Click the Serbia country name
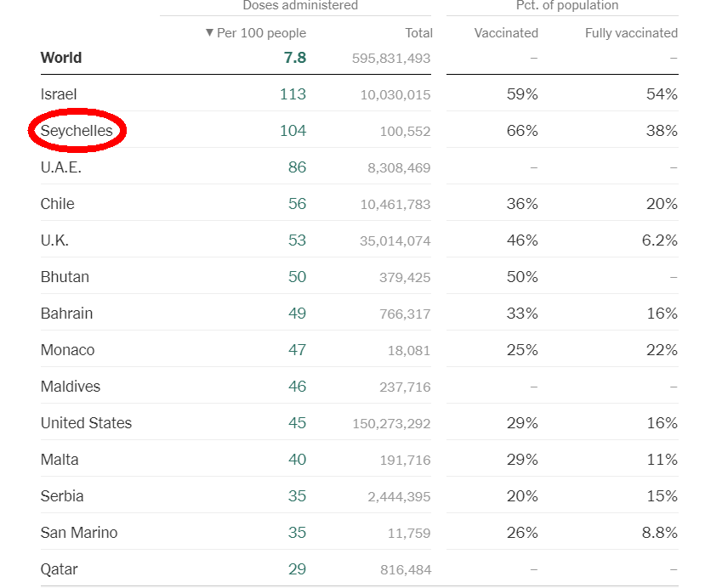This screenshot has height=588, width=705. pos(62,496)
